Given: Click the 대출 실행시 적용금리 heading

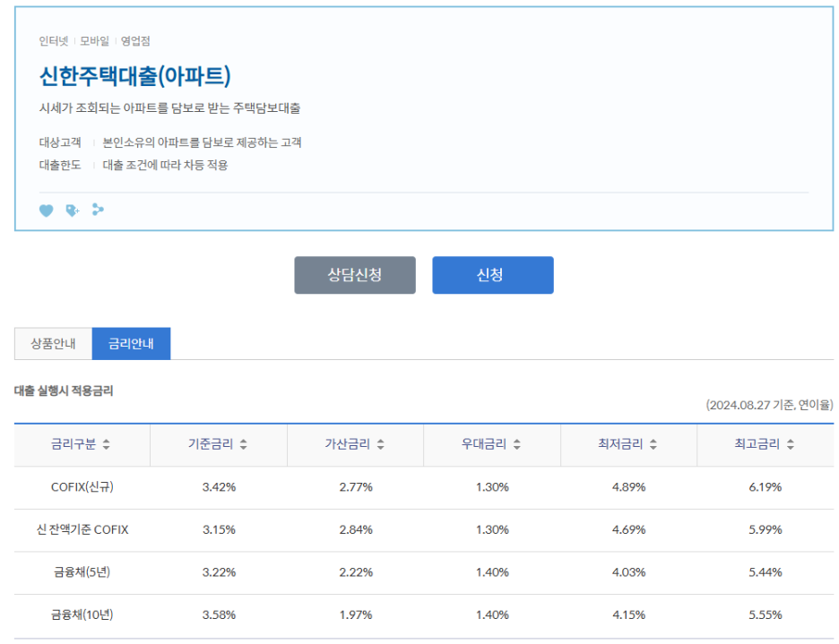Looking at the screenshot, I should 64,391.
